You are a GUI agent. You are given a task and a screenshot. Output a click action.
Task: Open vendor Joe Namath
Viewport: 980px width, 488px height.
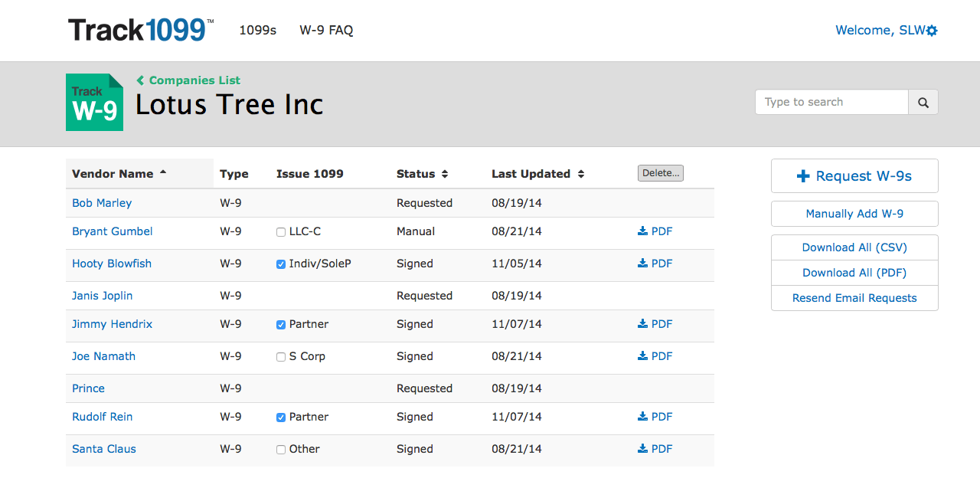click(104, 356)
